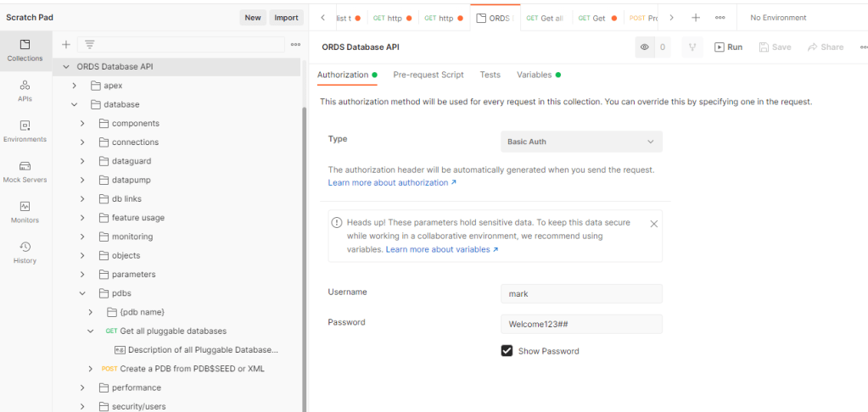Toggle the watch eye icon for collection
Screen dimensions: 868x412
pyautogui.click(x=645, y=47)
